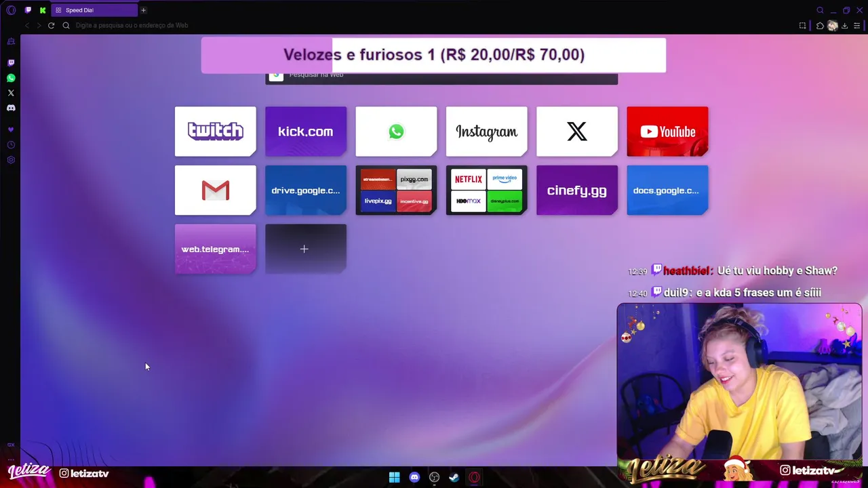
Task: Click the back navigation arrow
Action: 27,26
